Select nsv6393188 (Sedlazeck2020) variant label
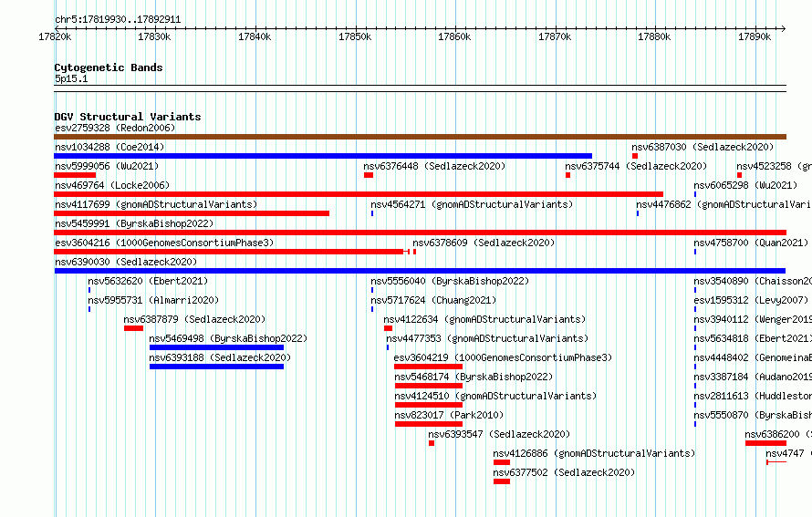812x517 pixels. point(220,357)
